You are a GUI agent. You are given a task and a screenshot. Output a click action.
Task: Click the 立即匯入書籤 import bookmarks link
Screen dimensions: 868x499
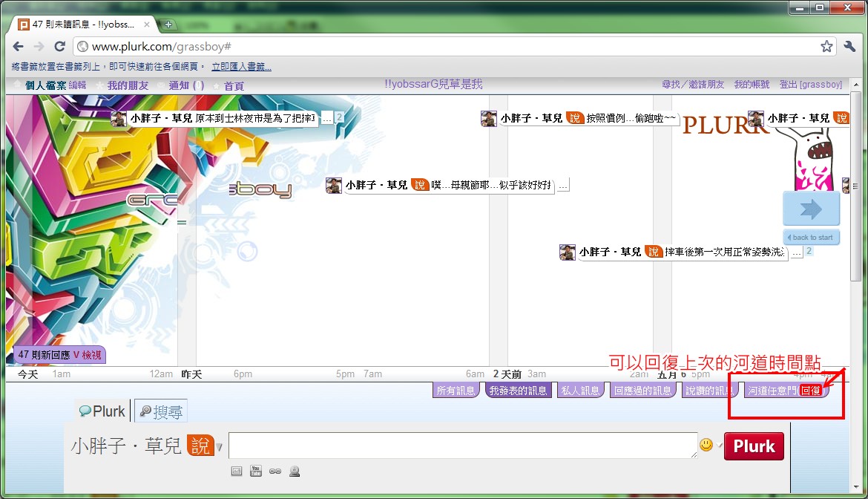click(241, 67)
